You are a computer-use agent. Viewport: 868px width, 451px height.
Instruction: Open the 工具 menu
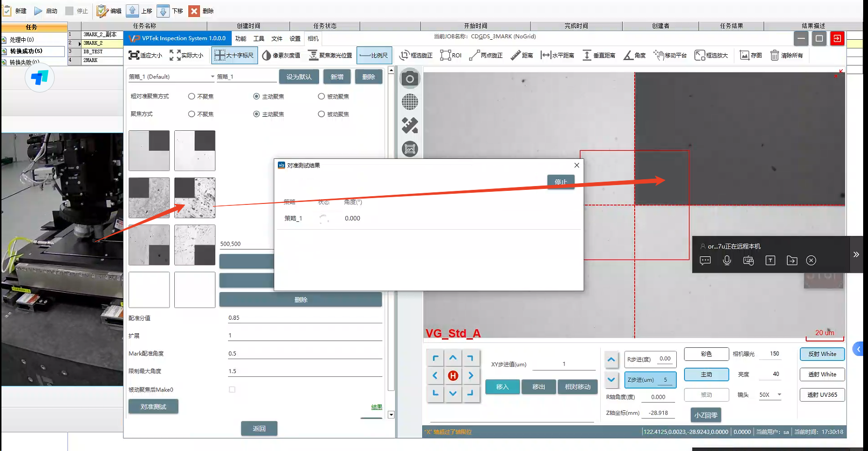coord(259,39)
